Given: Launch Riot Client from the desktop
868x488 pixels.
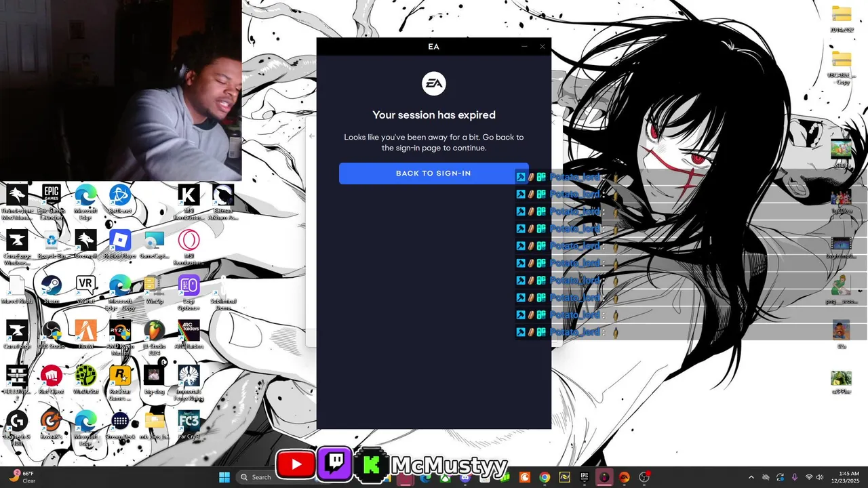Looking at the screenshot, I should pyautogui.click(x=52, y=380).
